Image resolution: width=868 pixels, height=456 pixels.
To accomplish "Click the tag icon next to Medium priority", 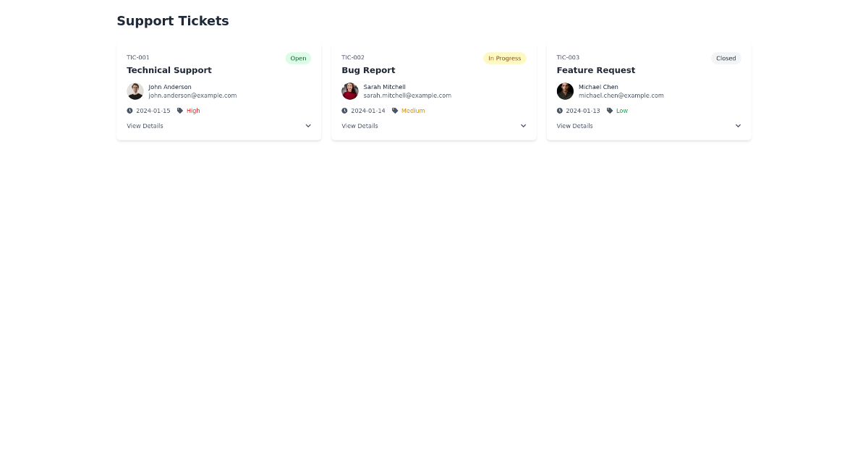I will (x=395, y=110).
